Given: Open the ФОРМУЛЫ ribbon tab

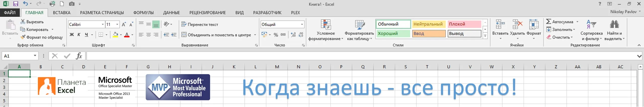Looking at the screenshot, I should pyautogui.click(x=143, y=13).
